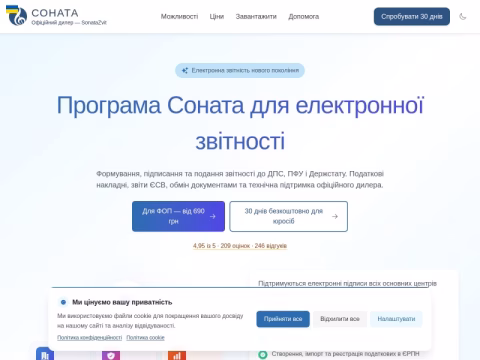This screenshot has height=360, width=480.
Task: Open the Можливості menu item
Action: 179,16
